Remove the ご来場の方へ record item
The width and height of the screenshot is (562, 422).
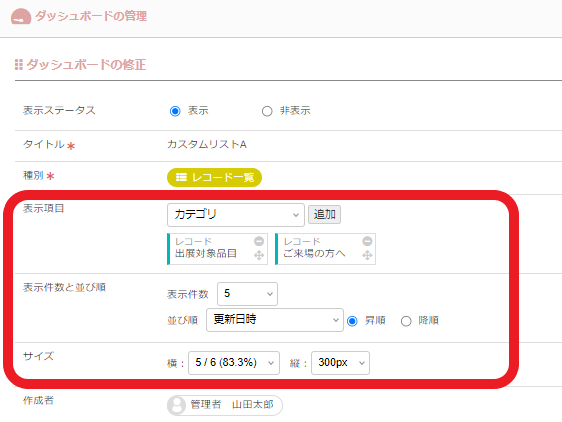pos(367,241)
